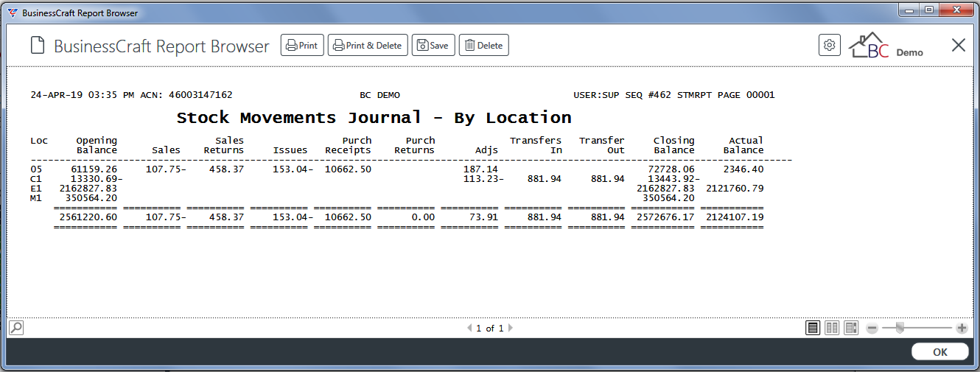Click total opening balance 2561220.60
The image size is (980, 372).
pos(88,217)
